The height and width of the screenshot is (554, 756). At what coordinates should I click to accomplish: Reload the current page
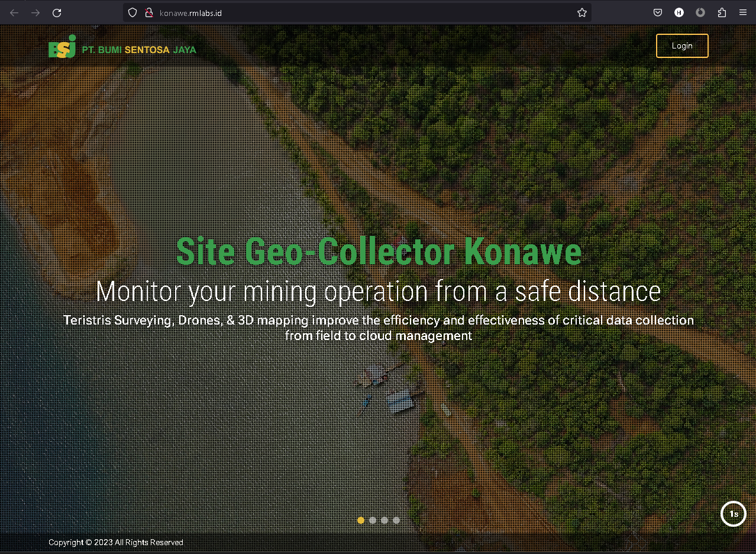(57, 12)
